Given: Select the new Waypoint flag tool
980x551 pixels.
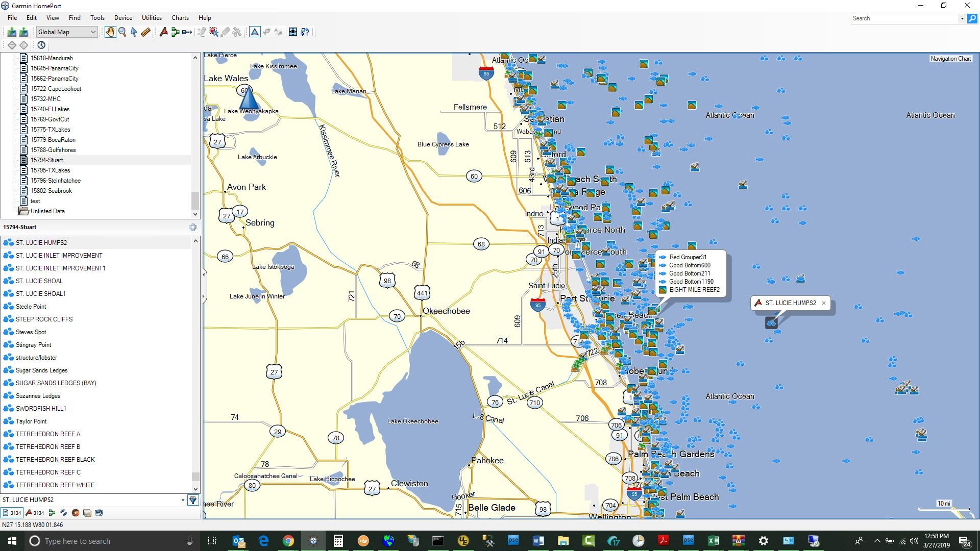Looking at the screenshot, I should click(163, 32).
